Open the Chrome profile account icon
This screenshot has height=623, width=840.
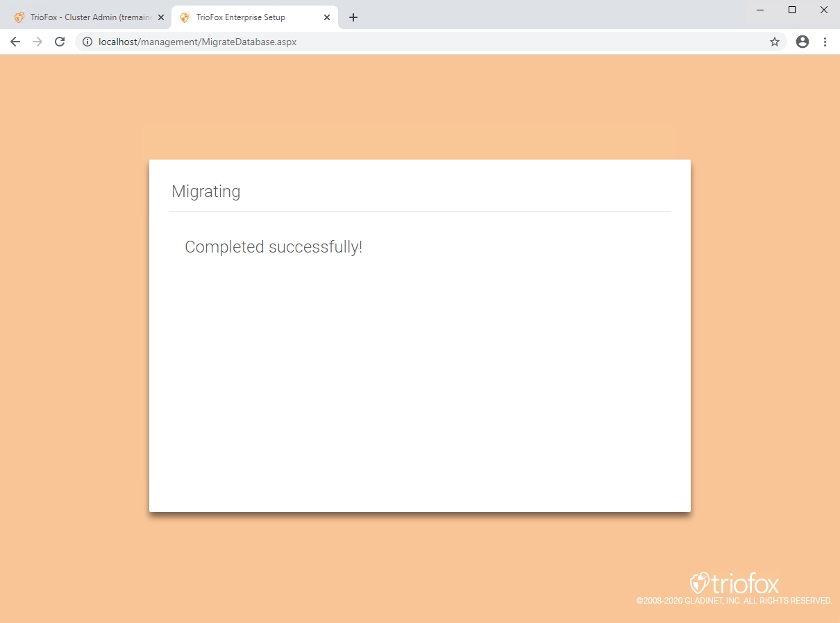(803, 42)
